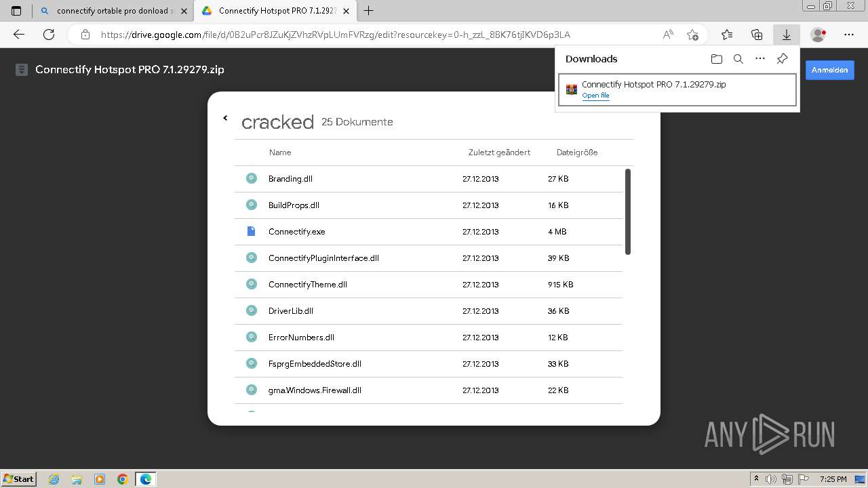Click the 915 KB size of ConnectifyTheme.dll
The image size is (868, 488).
[561, 285]
